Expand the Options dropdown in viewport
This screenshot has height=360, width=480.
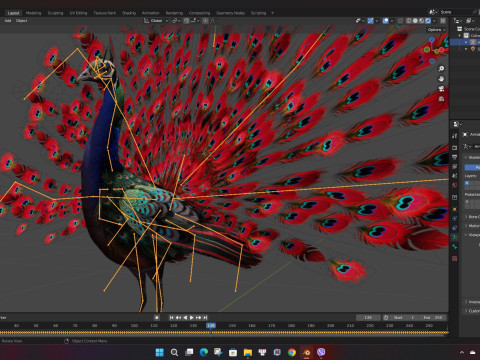pyautogui.click(x=437, y=30)
